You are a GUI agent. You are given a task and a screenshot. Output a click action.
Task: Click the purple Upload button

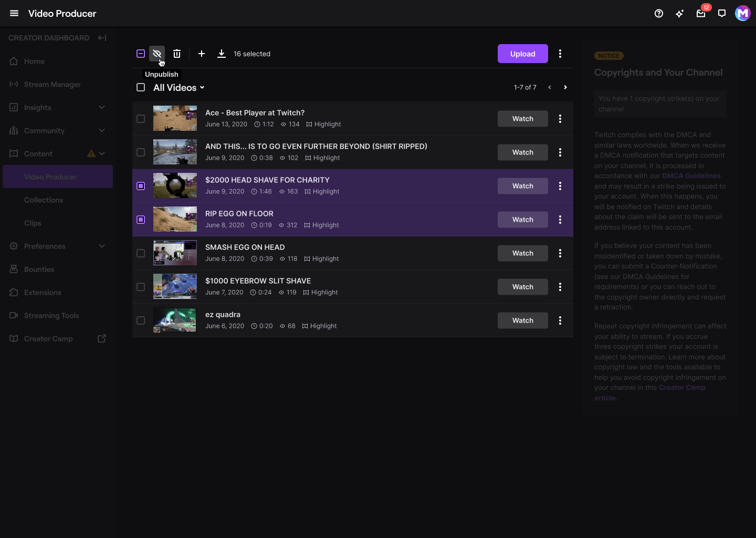[x=523, y=54]
